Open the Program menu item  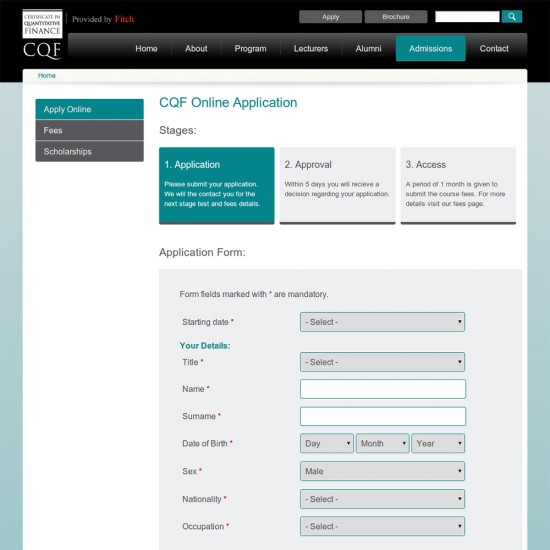pyautogui.click(x=250, y=48)
